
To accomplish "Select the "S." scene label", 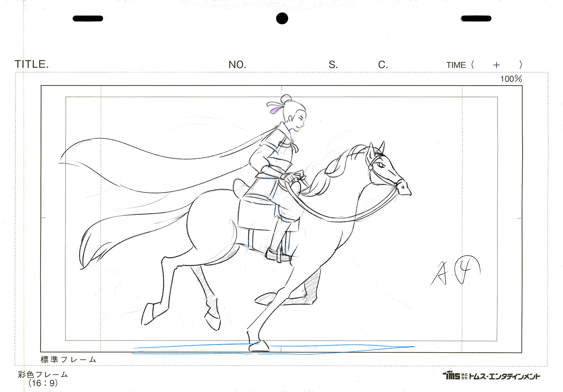I will pyautogui.click(x=333, y=65).
